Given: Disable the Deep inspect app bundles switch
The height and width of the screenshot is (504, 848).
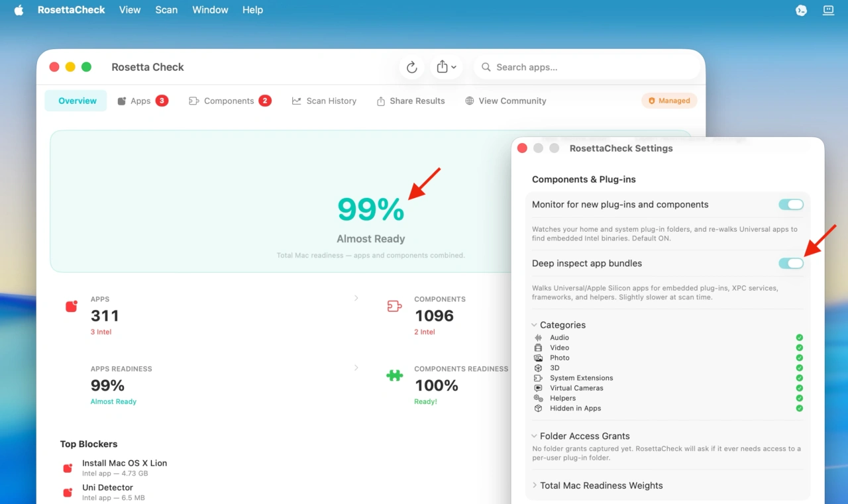Looking at the screenshot, I should tap(791, 264).
